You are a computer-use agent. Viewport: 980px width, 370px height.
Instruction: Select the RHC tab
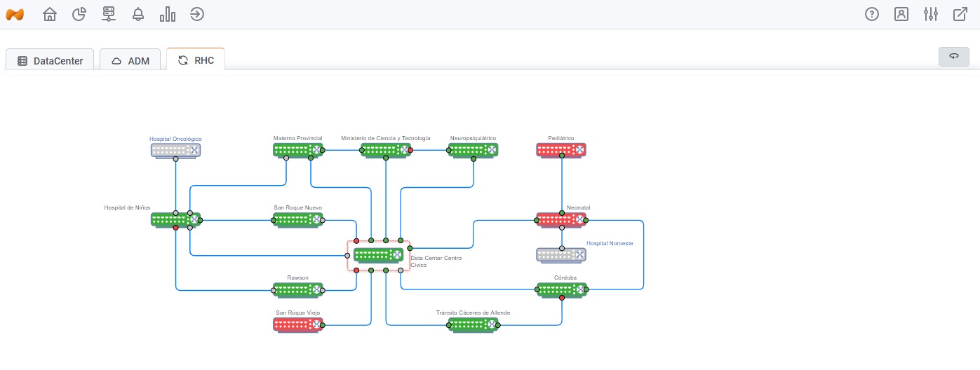point(196,60)
